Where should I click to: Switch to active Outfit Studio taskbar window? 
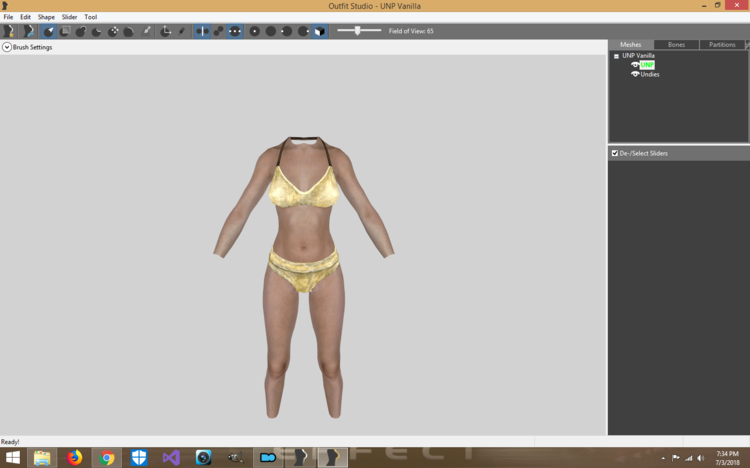coord(332,458)
